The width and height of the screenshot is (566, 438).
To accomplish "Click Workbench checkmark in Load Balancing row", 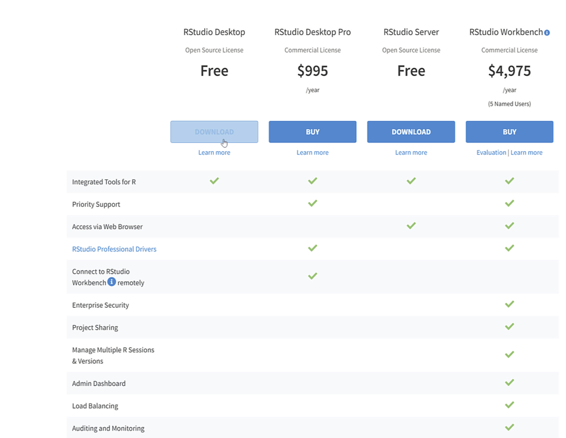I will click(509, 405).
